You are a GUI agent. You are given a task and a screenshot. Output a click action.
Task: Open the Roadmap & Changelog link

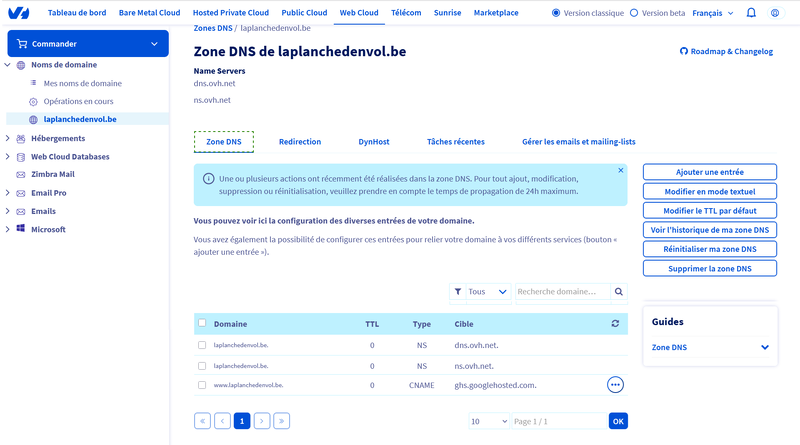pyautogui.click(x=727, y=51)
